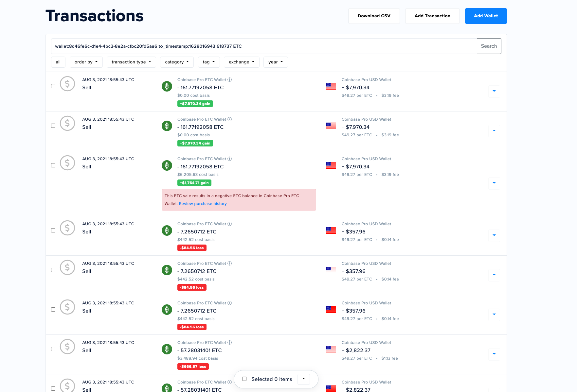Screen dimensions: 577x392
Task: Click the ETC coin icon in the $3,488.94 cost basis row
Action: click(x=167, y=349)
